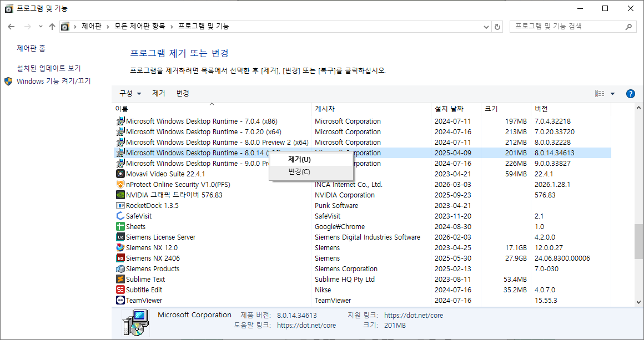Select the TeamViewer entry name
The width and height of the screenshot is (644, 340).
click(x=144, y=301)
